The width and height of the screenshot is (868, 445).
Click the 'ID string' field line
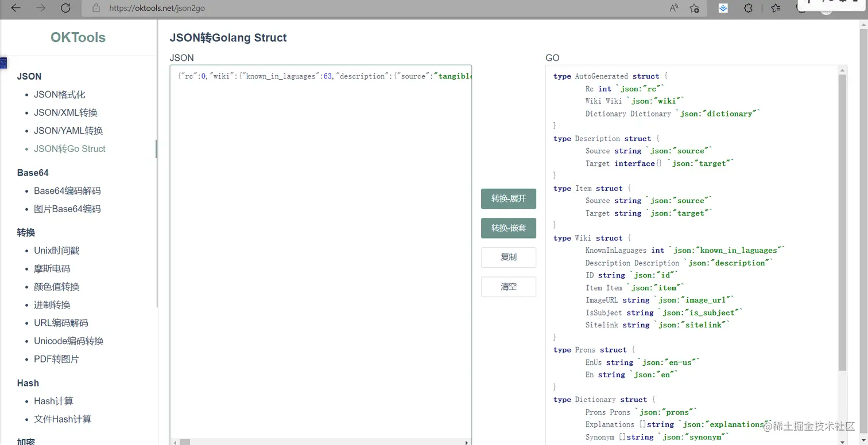point(632,275)
